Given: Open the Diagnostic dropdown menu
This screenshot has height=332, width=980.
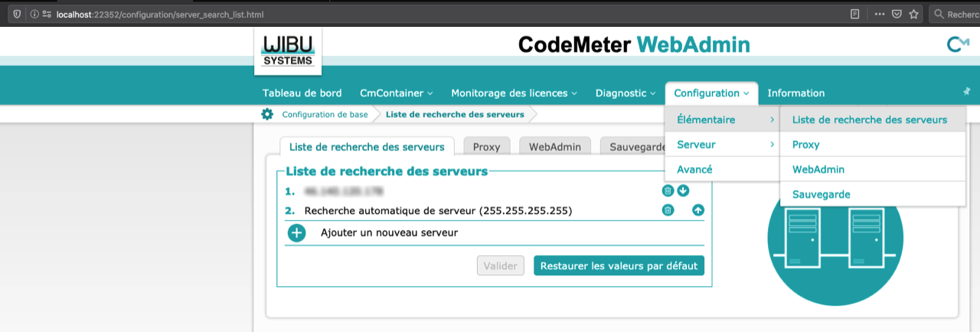Looking at the screenshot, I should point(626,93).
